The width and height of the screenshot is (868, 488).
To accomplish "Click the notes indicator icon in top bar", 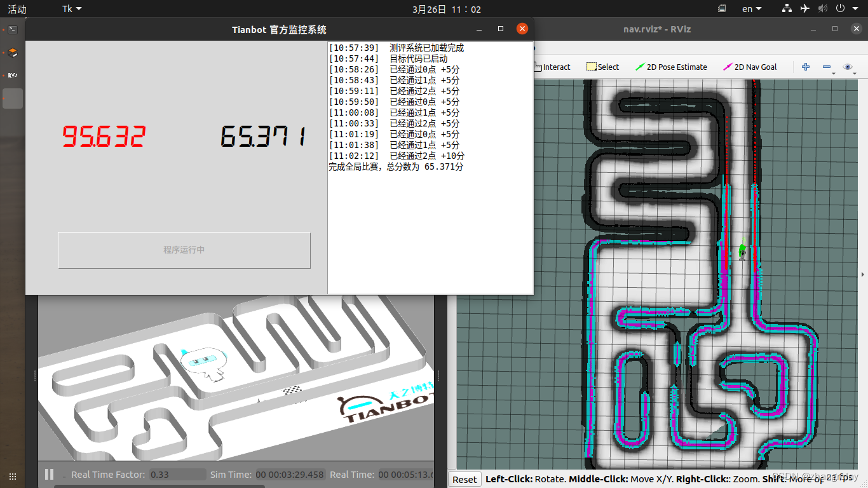I will [722, 9].
